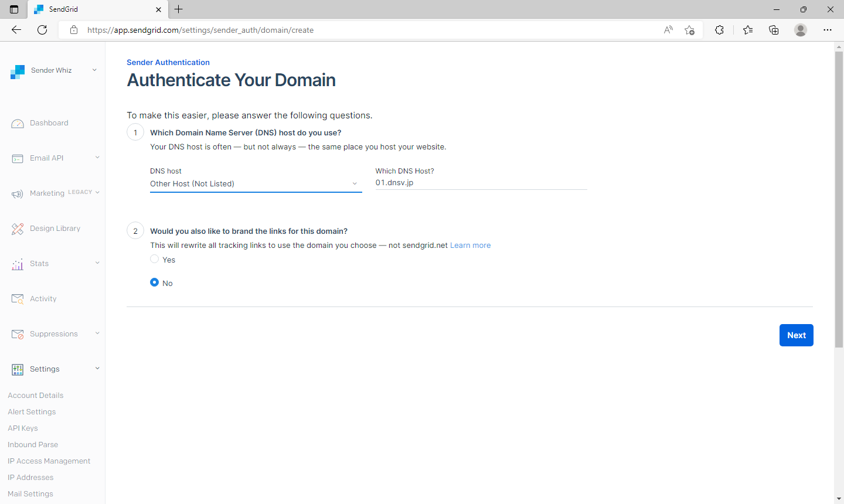Open a new browser tab with the plus
The width and height of the screenshot is (844, 504).
pos(179,9)
